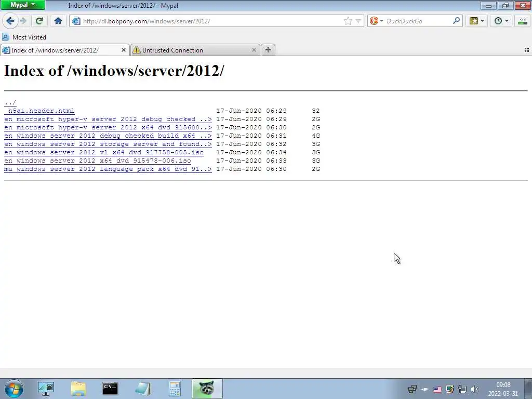
Task: Open the green Mypal application menu
Action: pos(22,5)
